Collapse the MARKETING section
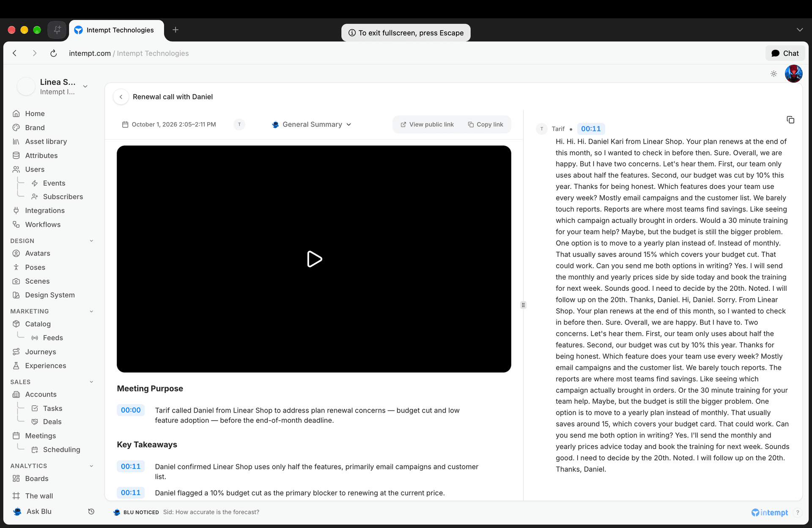Image resolution: width=812 pixels, height=528 pixels. click(x=91, y=312)
